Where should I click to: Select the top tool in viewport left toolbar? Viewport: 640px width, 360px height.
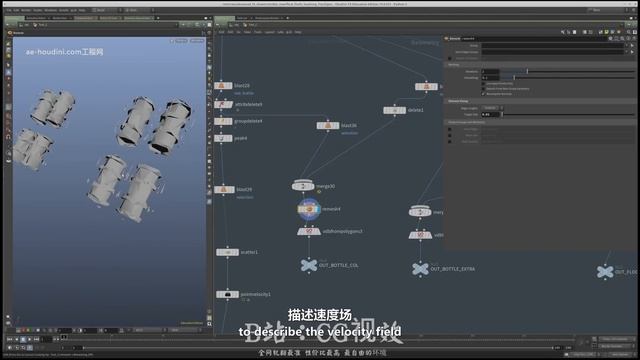point(9,43)
